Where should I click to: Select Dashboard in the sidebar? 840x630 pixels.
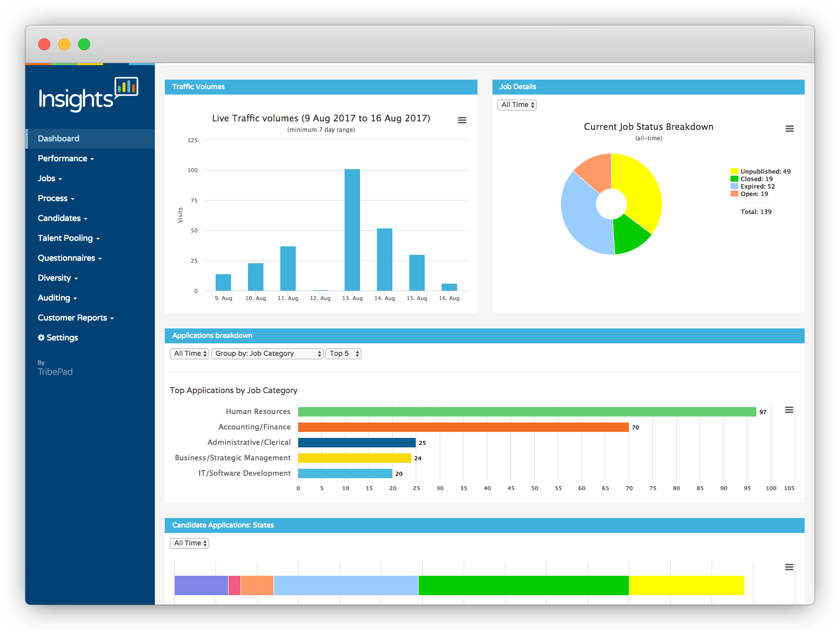point(59,138)
